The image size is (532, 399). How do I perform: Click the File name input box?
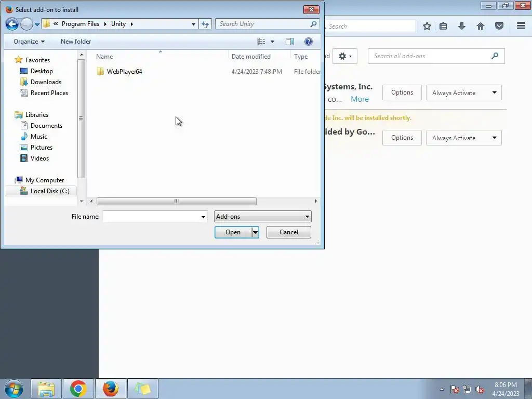pyautogui.click(x=151, y=217)
